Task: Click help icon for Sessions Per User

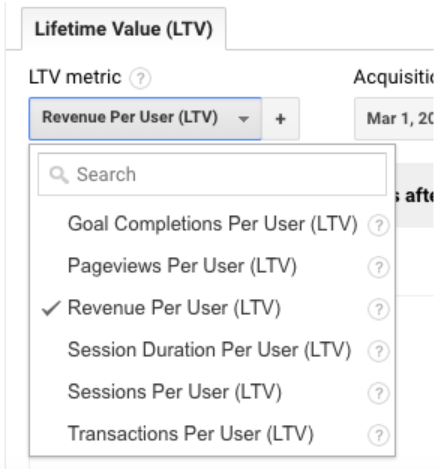Action: [378, 393]
